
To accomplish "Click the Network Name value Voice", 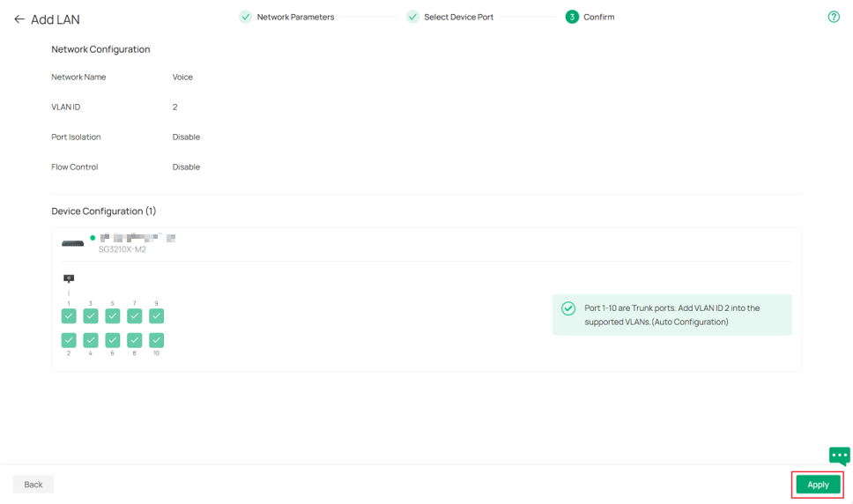I will [182, 78].
